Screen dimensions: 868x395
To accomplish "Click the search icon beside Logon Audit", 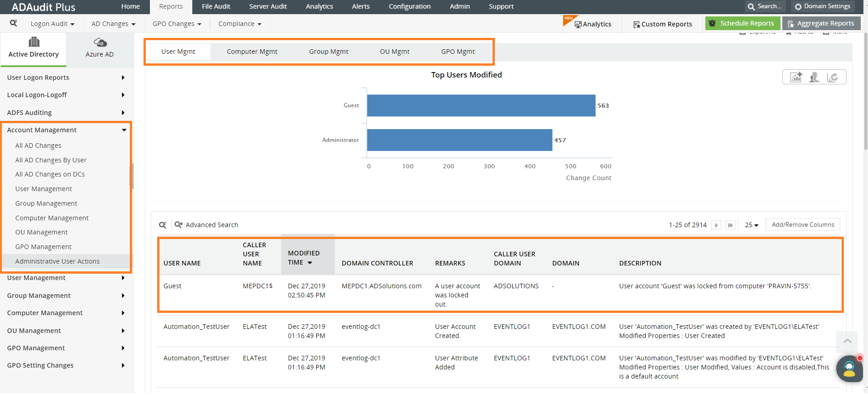I will [x=14, y=23].
